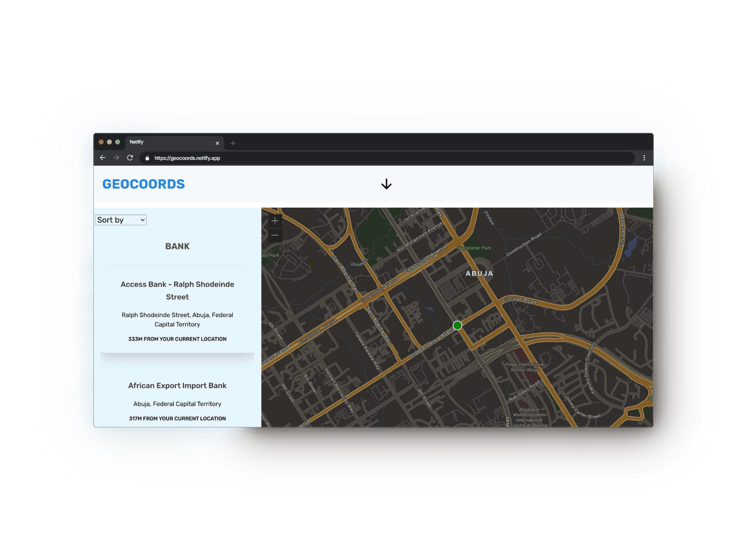Click the down arrow in the header

[x=386, y=184]
